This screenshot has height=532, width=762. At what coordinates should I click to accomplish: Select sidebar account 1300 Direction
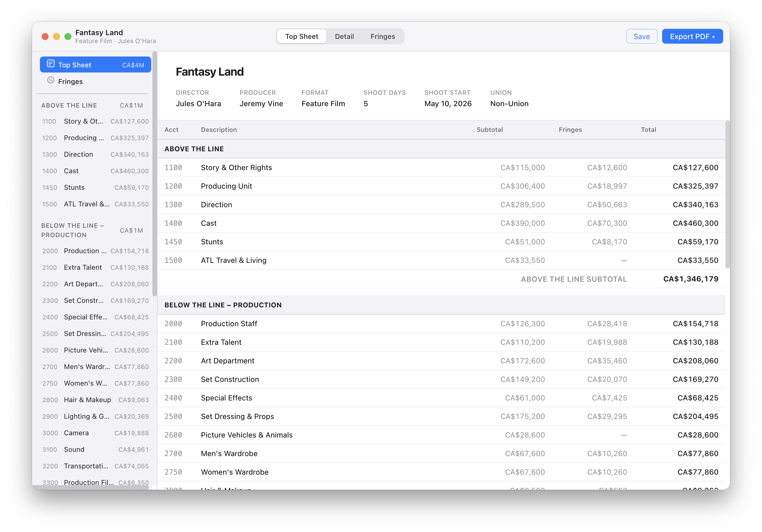(96, 155)
